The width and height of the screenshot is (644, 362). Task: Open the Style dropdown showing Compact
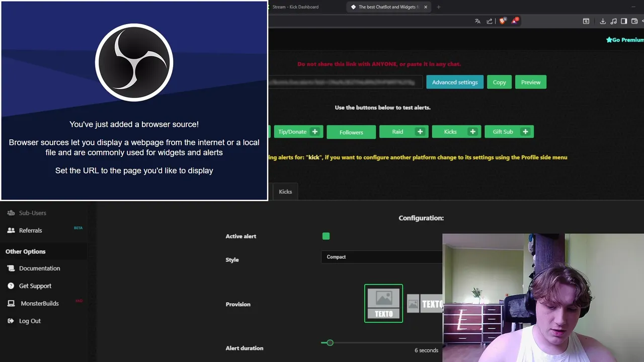(382, 257)
